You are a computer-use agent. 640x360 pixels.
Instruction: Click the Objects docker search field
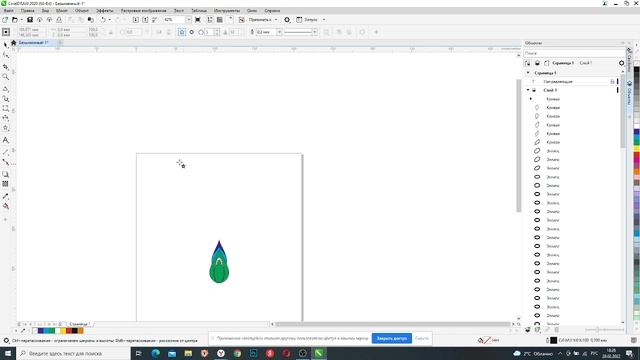[x=574, y=53]
